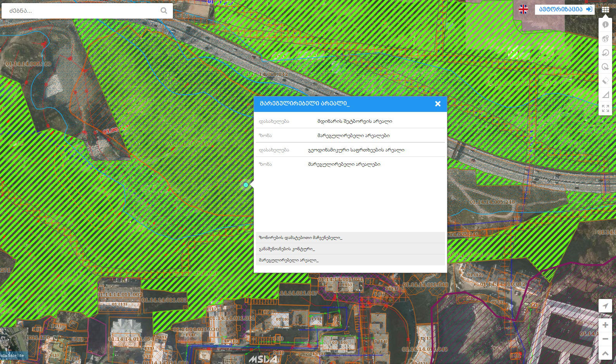Switch language with the UK flag
The image size is (616, 364).
pos(523,9)
